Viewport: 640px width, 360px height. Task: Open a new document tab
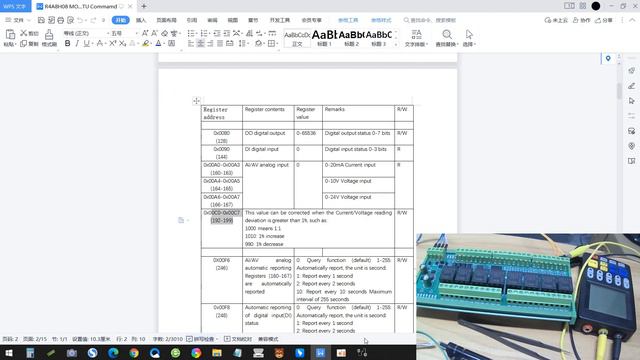point(144,6)
